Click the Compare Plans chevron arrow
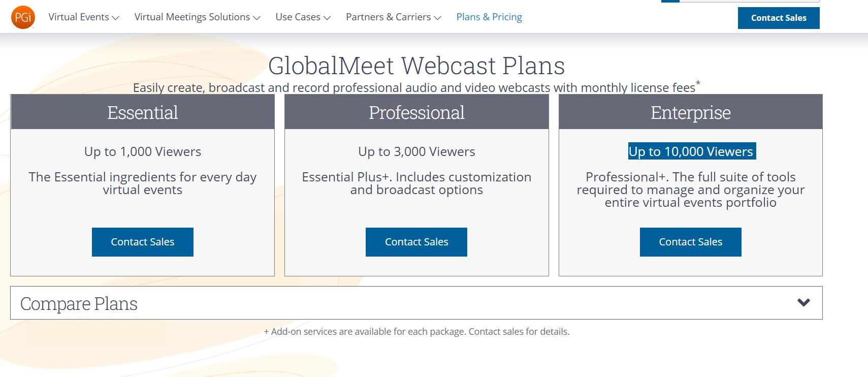This screenshot has height=377, width=868. (803, 302)
